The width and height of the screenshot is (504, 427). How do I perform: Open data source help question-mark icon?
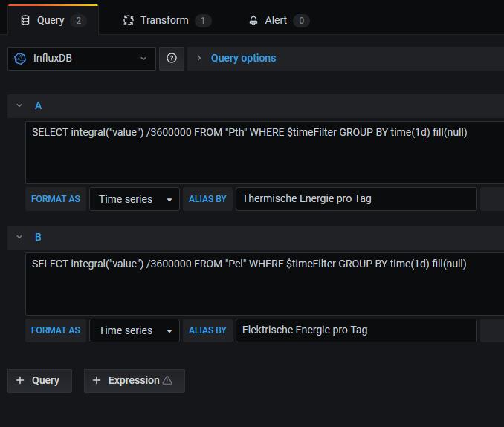[172, 58]
